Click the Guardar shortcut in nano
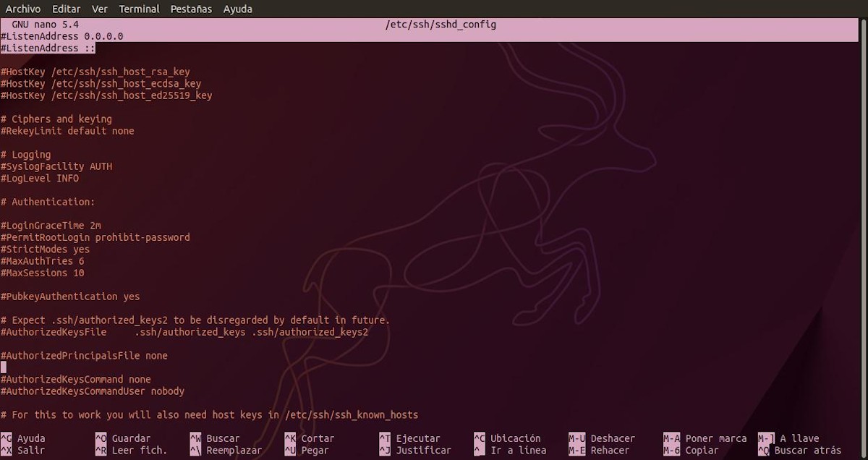Viewport: 868px width, 460px height. click(x=127, y=438)
